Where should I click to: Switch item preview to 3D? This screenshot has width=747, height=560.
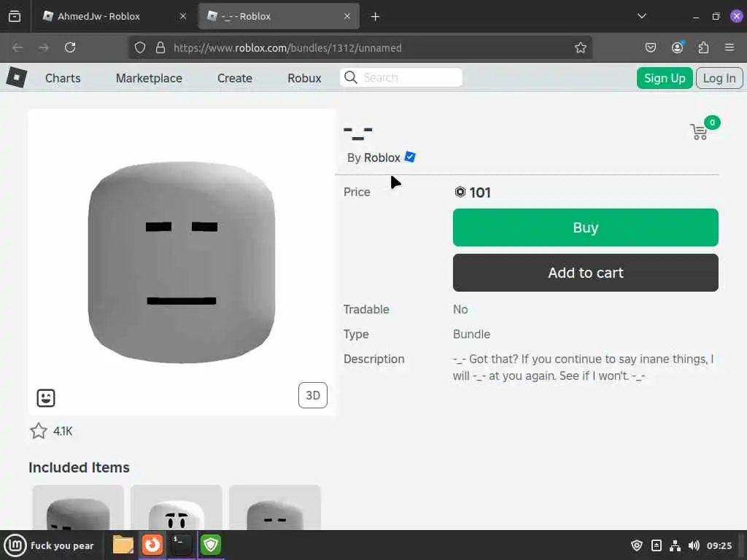pyautogui.click(x=312, y=395)
